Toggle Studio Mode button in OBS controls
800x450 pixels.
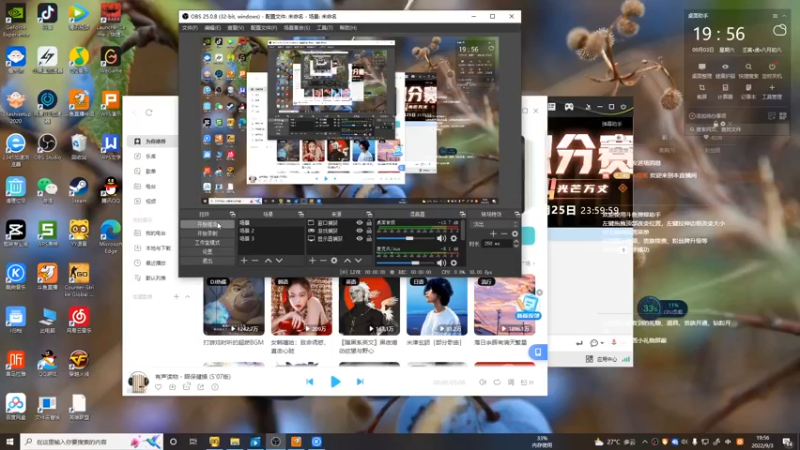[x=207, y=243]
